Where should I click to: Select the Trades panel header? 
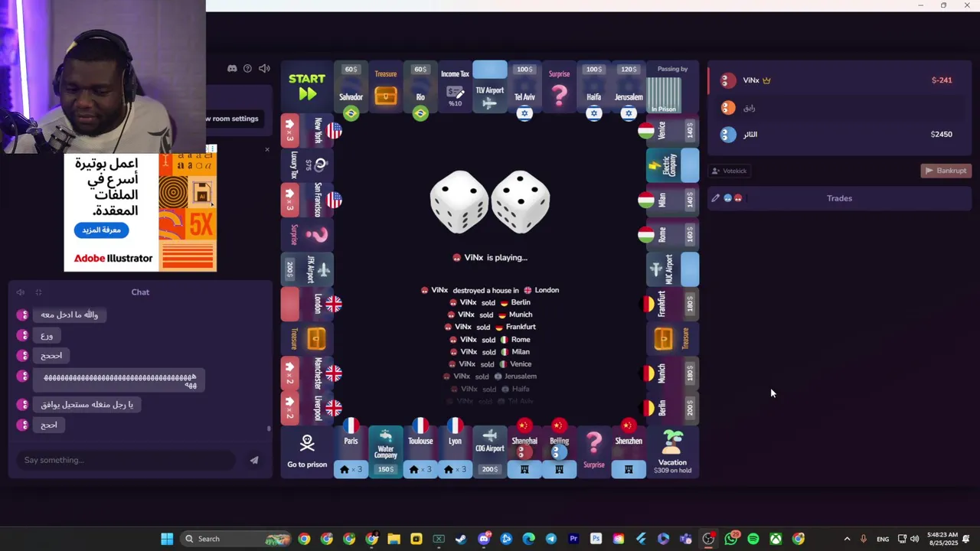pos(839,198)
